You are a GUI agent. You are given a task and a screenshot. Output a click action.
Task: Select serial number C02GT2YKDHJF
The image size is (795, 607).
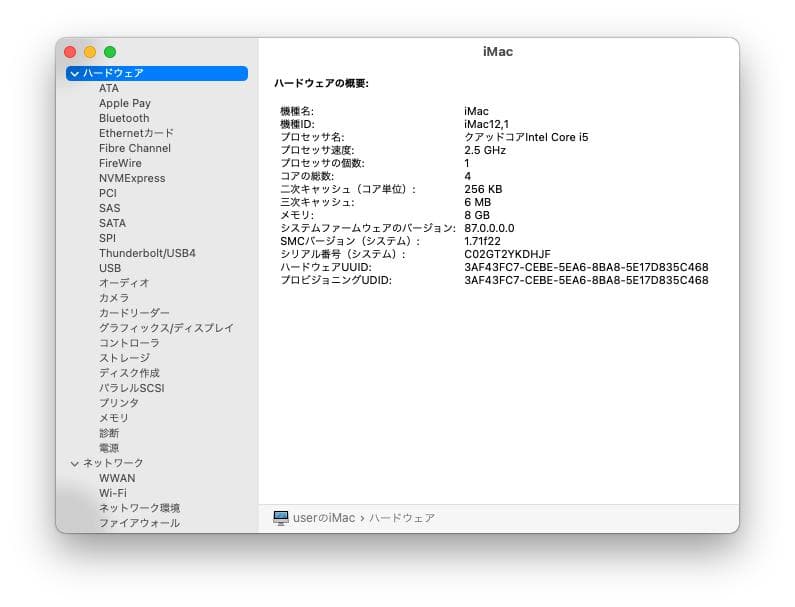[507, 255]
